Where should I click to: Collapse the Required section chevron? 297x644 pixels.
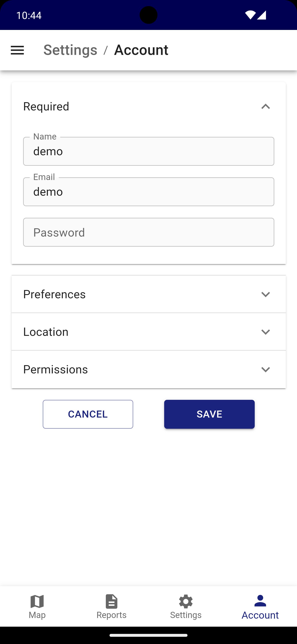pyautogui.click(x=265, y=107)
